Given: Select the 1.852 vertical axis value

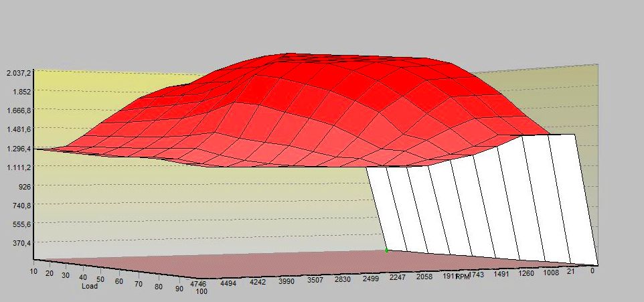Looking at the screenshot, I should (x=22, y=91).
